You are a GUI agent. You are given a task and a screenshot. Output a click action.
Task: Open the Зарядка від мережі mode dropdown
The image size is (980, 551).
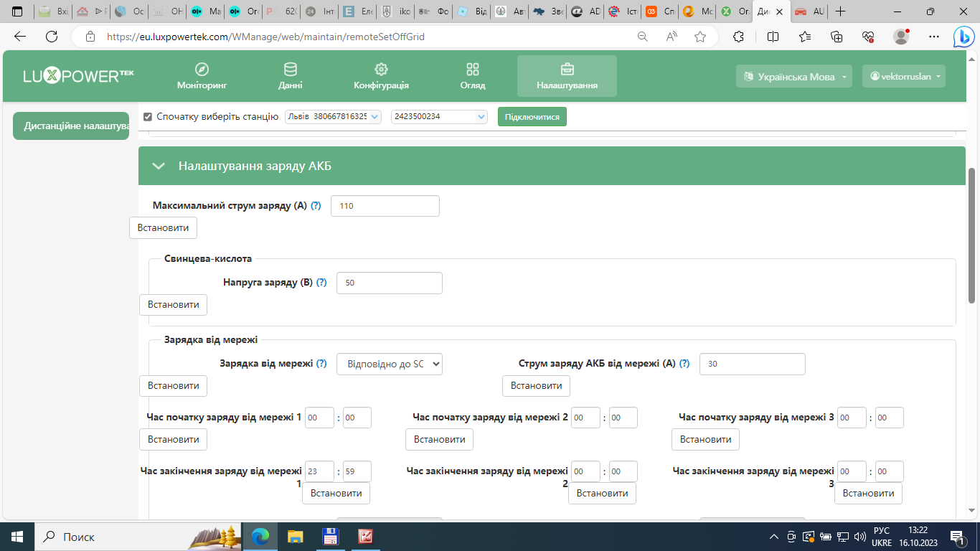point(390,364)
